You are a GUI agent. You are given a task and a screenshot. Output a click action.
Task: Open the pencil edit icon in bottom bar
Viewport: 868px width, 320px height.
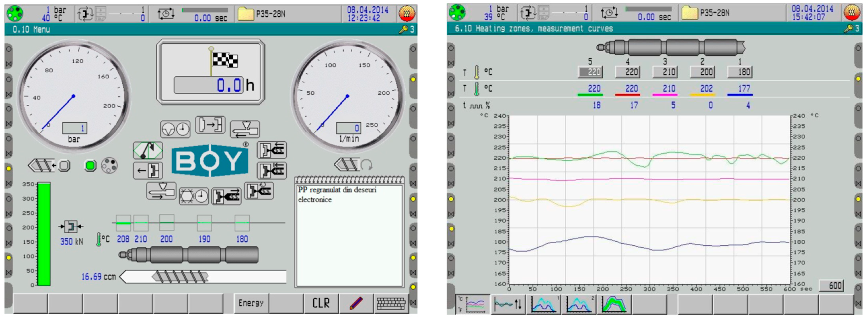coord(356,303)
